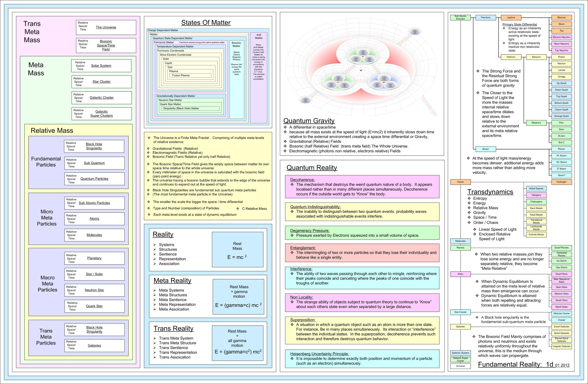Select the "Strange Quark" tree box
The height and width of the screenshot is (384, 588).
click(561, 116)
